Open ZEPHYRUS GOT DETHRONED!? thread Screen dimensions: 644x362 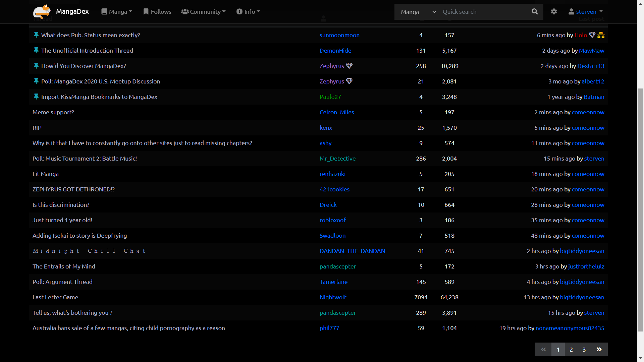coord(73,189)
